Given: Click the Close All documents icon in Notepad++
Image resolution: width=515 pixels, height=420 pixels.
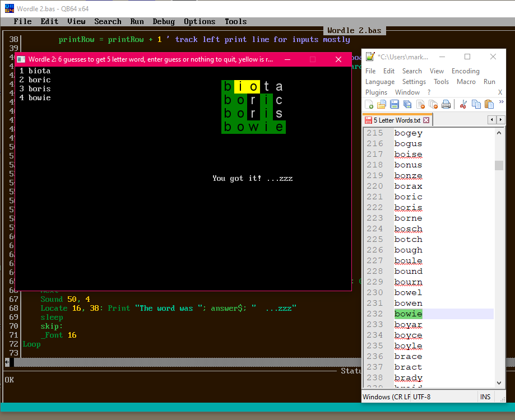Looking at the screenshot, I should pos(433,104).
